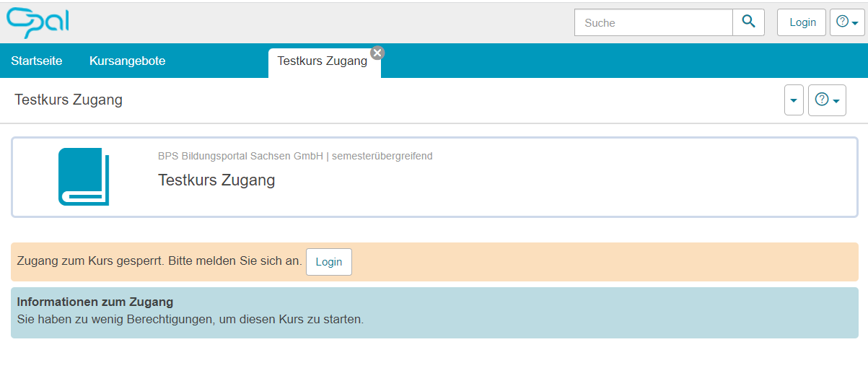This screenshot has width=868, height=381.
Task: Select the Testkurs Zugang tab
Action: 323,61
